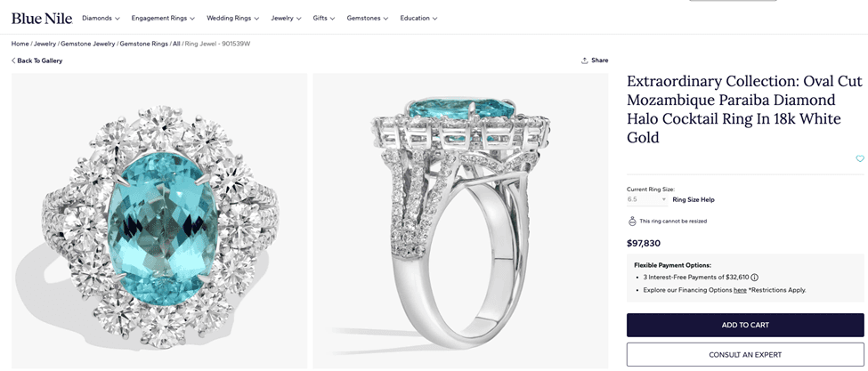Expand the Wedding Rings menu
This screenshot has height=371, width=868.
[x=232, y=19]
